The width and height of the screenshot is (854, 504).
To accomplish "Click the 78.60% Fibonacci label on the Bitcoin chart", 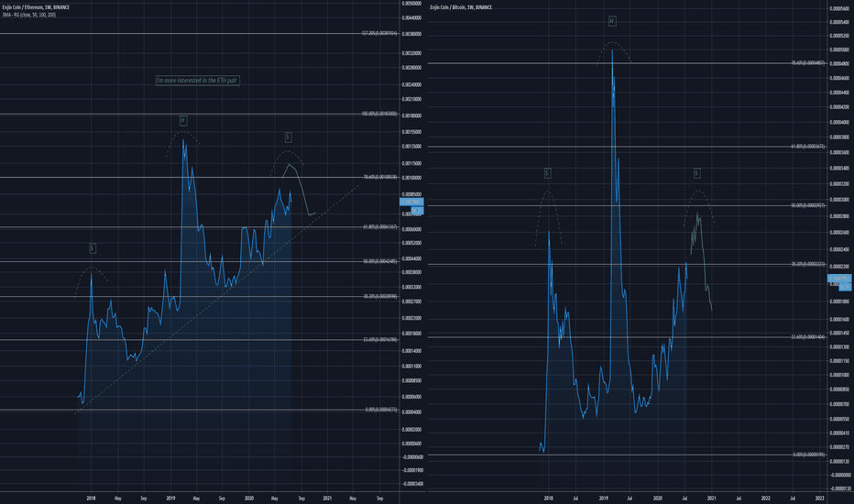I will pos(808,63).
